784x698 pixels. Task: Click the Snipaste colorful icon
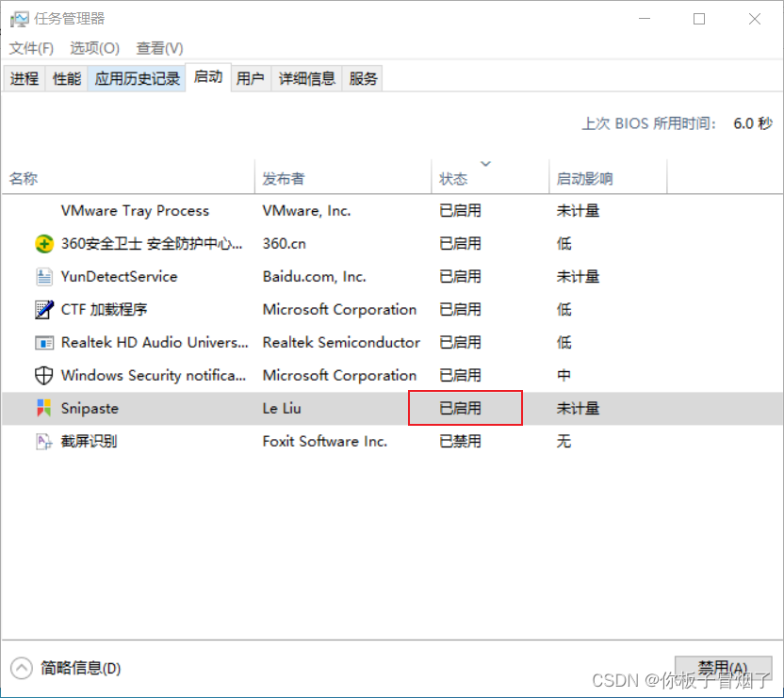(44, 408)
